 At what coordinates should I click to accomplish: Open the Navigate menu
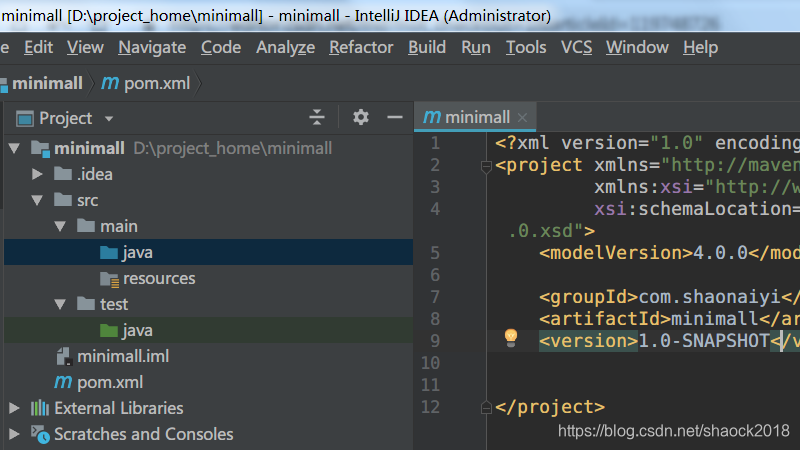point(152,47)
